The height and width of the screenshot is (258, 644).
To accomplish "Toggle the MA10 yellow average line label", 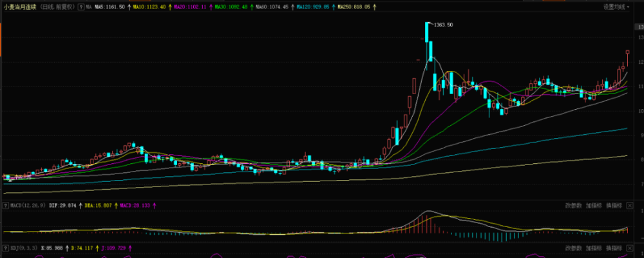I will click(149, 7).
